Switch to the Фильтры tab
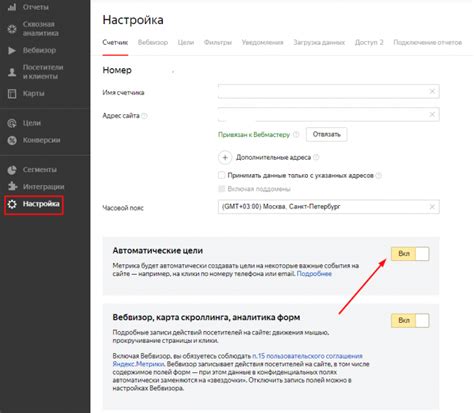This screenshot has height=413, width=474. [218, 42]
